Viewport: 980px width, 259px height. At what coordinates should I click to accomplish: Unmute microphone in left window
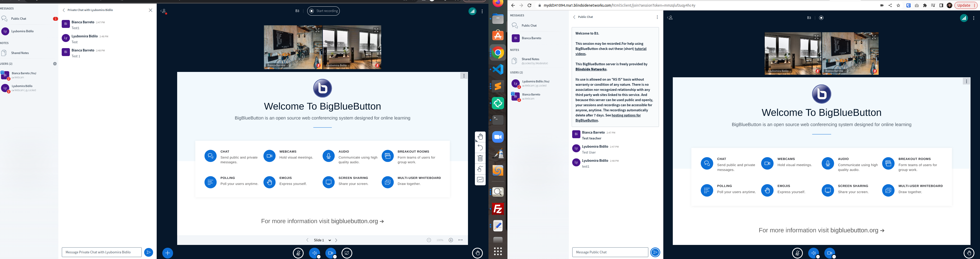[298, 253]
